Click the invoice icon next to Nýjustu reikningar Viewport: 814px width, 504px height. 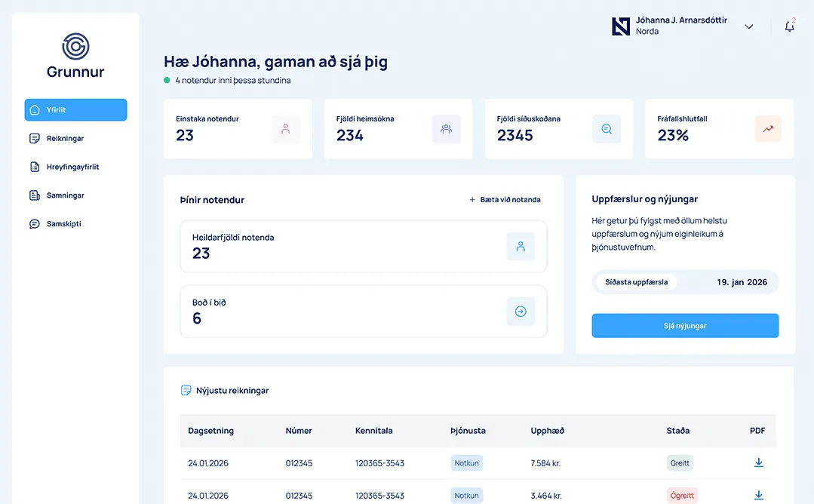[186, 390]
